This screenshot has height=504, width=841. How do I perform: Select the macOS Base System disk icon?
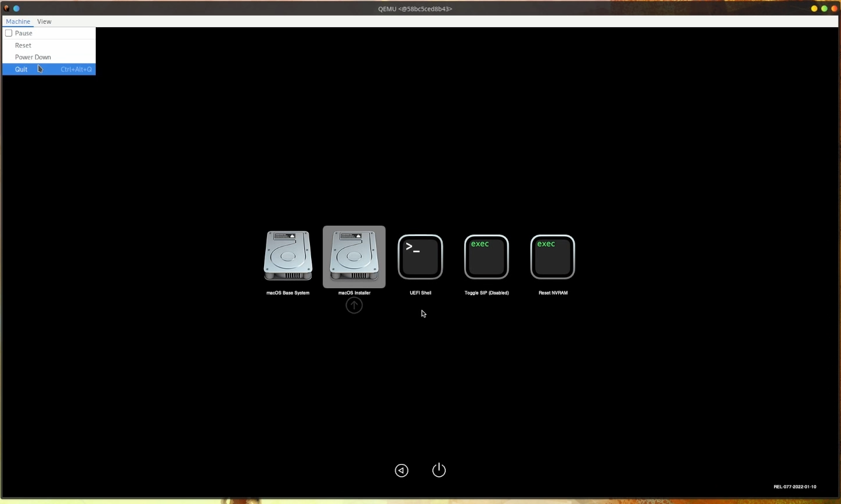pos(288,256)
